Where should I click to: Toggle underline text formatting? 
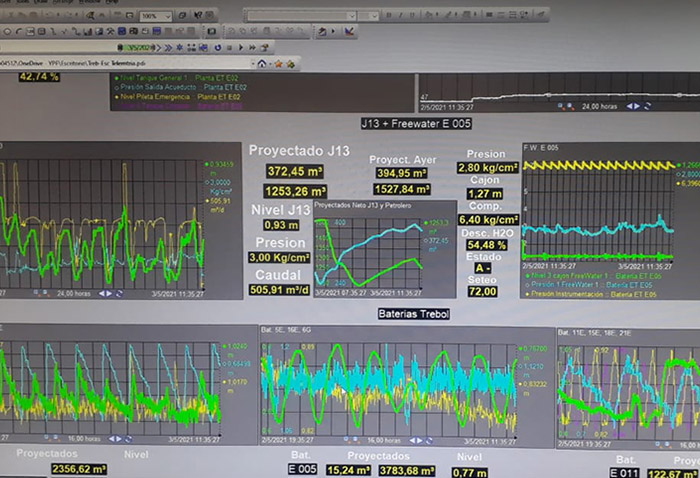412,16
